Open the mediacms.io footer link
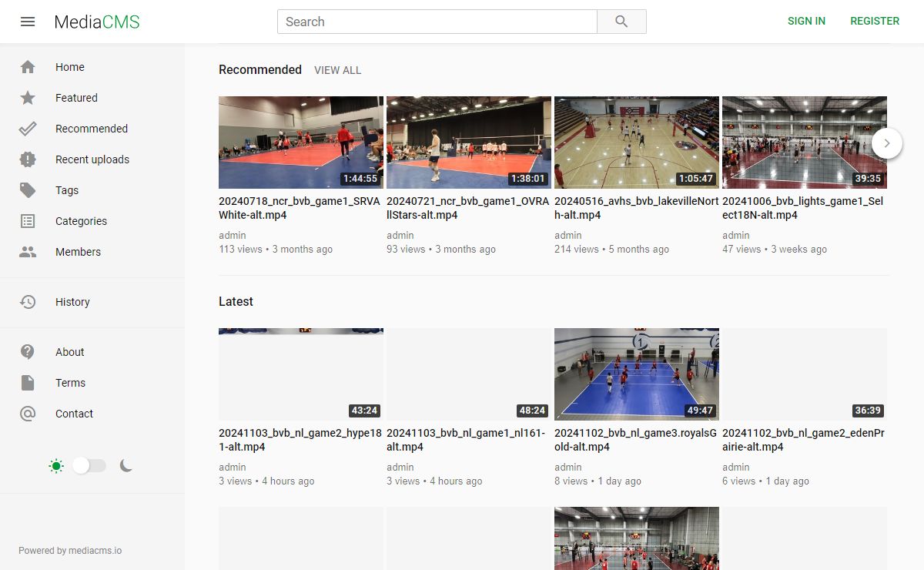924x570 pixels. 95,551
